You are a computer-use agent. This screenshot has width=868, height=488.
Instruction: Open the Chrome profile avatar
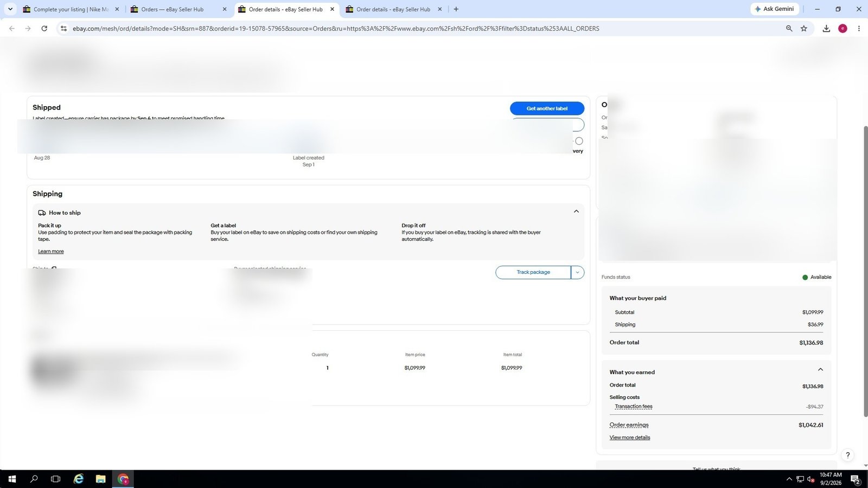tap(843, 28)
